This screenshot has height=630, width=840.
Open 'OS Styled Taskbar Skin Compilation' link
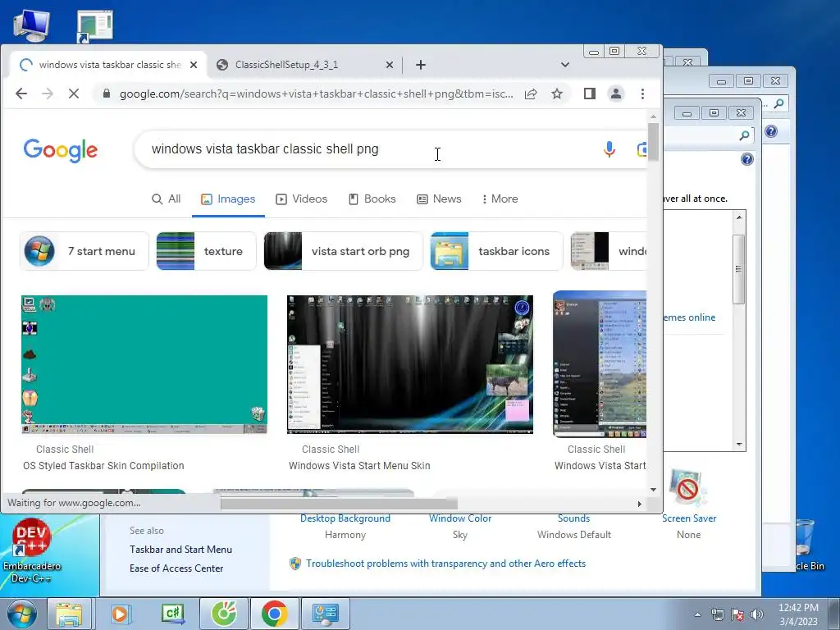coord(103,466)
